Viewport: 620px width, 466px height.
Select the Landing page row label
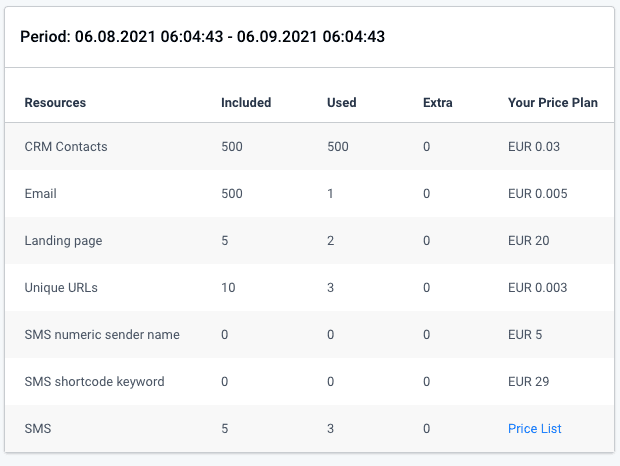point(63,241)
